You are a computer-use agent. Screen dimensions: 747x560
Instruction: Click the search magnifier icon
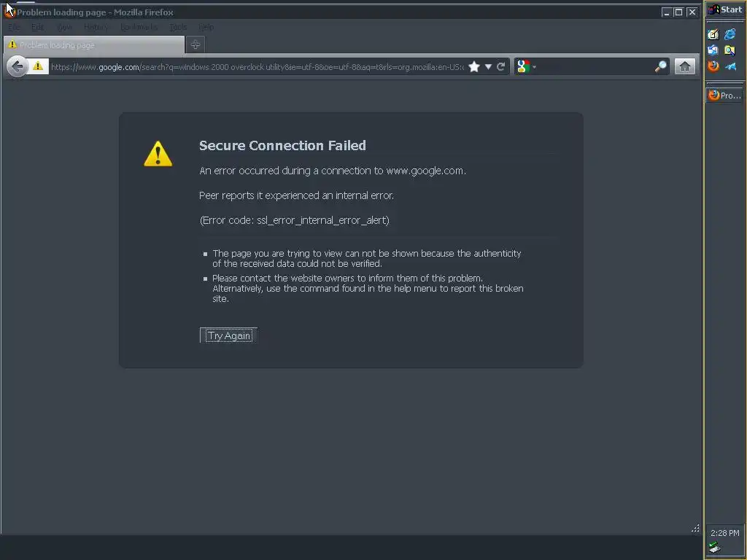(661, 66)
